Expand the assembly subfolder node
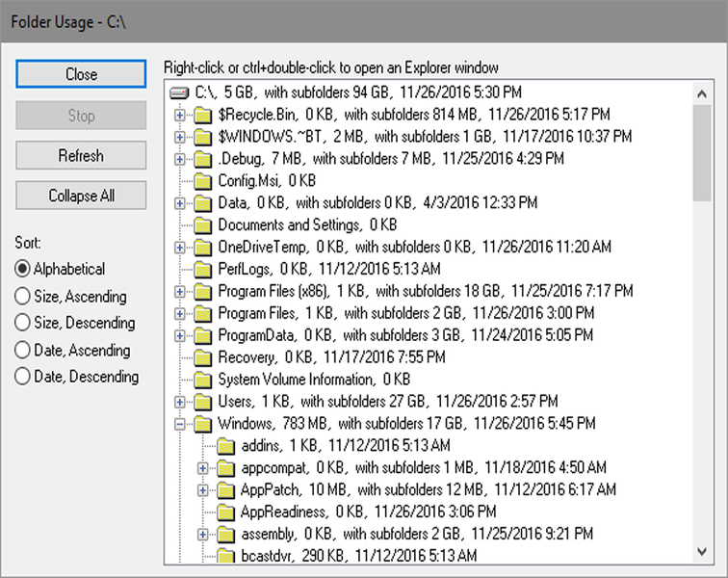Screen dimensions: 728x578 [x=203, y=535]
